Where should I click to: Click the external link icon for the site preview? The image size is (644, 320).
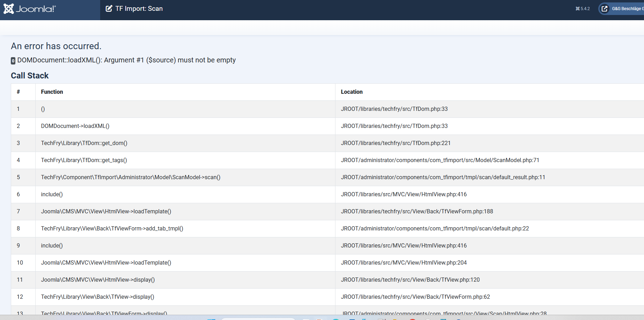(x=605, y=9)
